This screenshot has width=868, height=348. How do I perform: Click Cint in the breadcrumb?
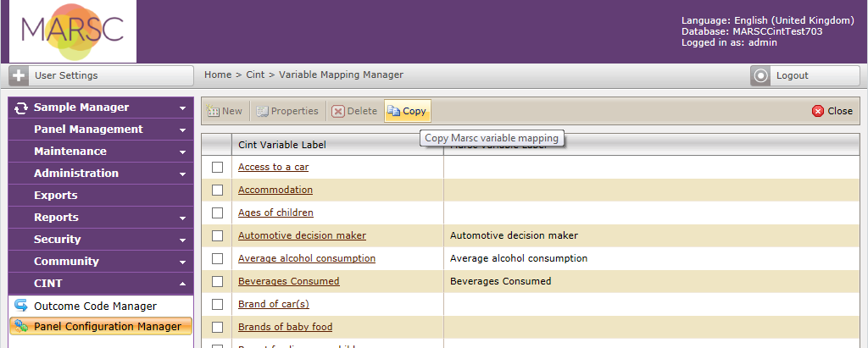(x=255, y=75)
